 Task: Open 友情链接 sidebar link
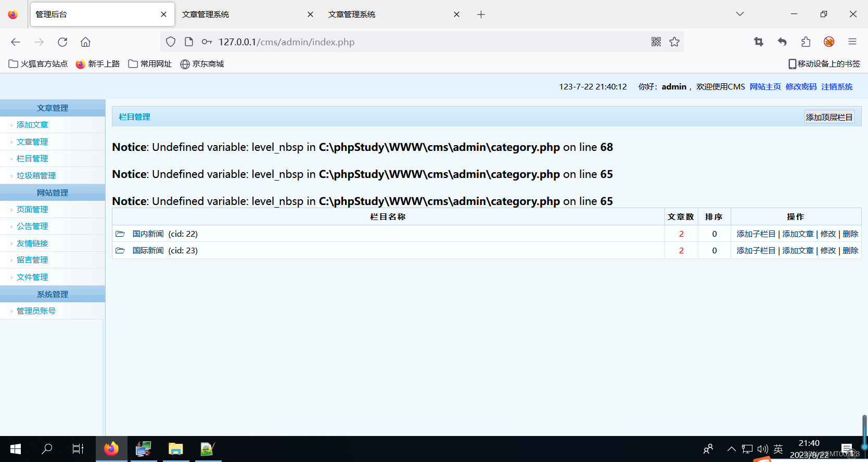32,243
